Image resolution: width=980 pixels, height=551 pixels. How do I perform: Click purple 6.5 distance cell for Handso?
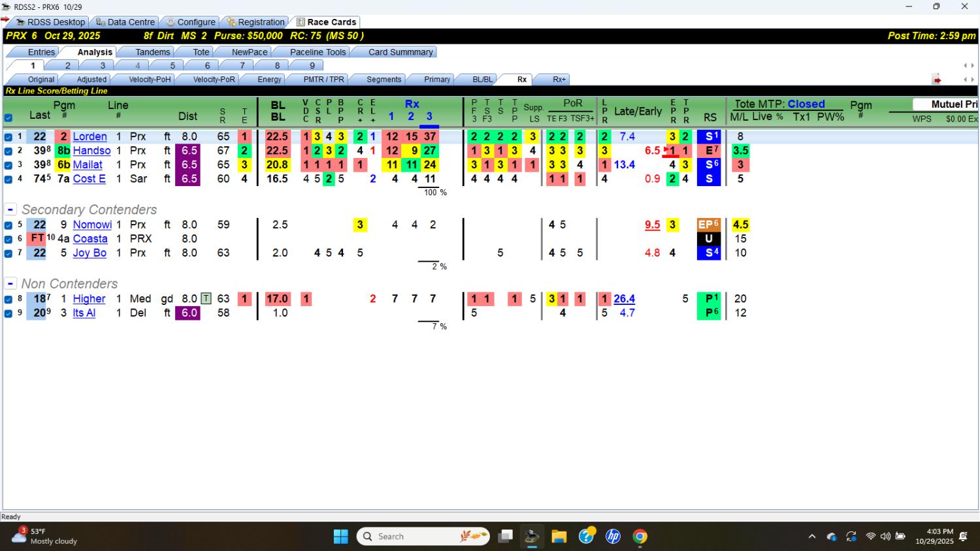pos(189,151)
